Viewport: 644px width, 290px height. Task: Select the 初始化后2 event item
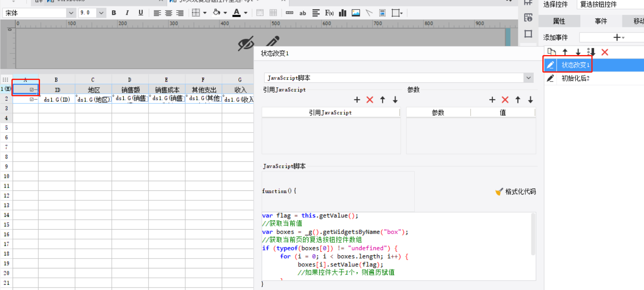[575, 78]
